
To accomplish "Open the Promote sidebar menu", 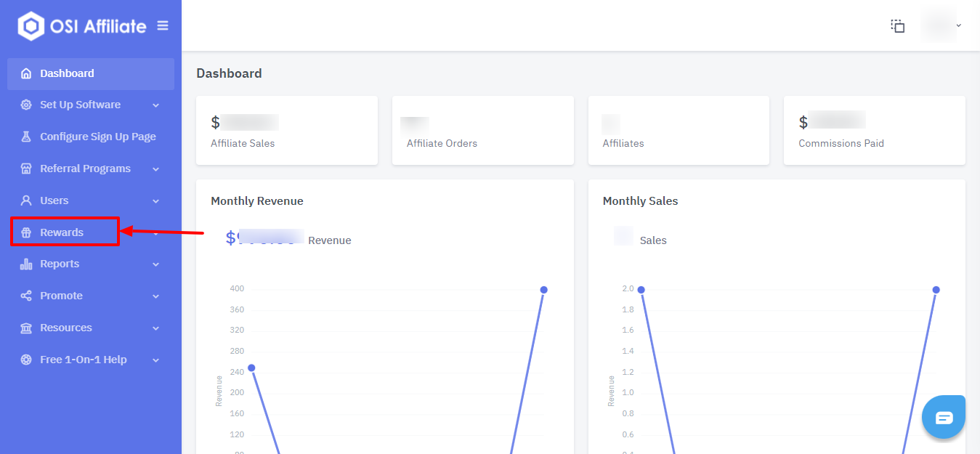I will tap(91, 296).
